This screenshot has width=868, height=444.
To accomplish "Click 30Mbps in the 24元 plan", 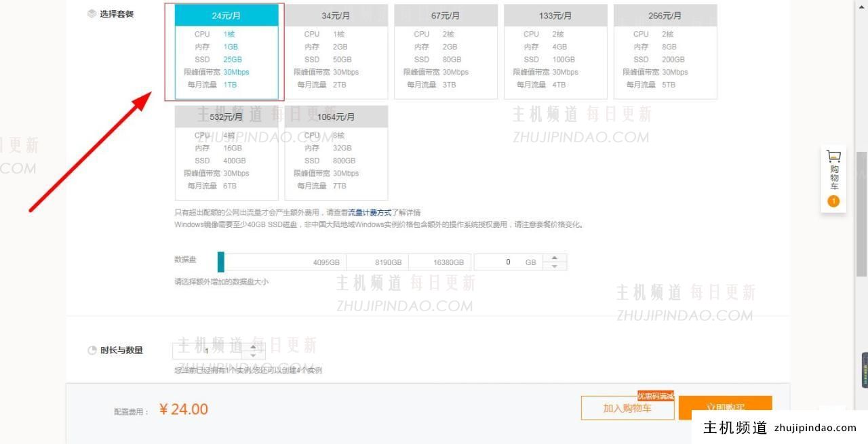I will [236, 72].
